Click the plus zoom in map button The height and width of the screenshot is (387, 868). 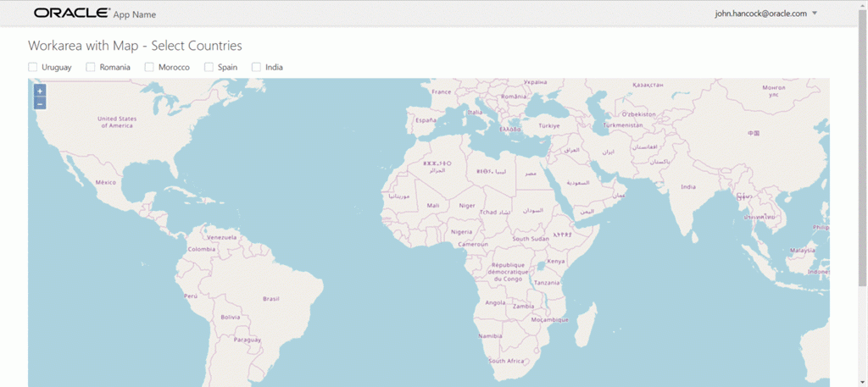[40, 90]
